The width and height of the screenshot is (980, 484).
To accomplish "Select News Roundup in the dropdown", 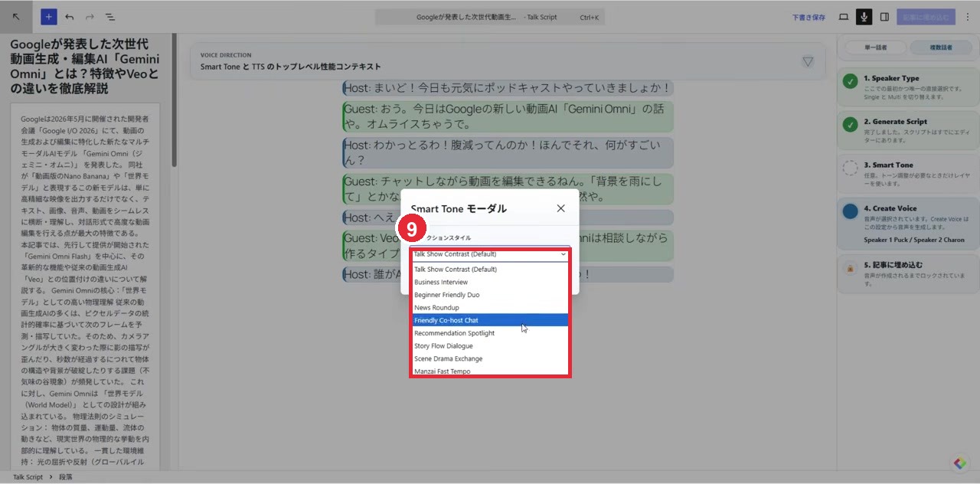I will coord(490,308).
